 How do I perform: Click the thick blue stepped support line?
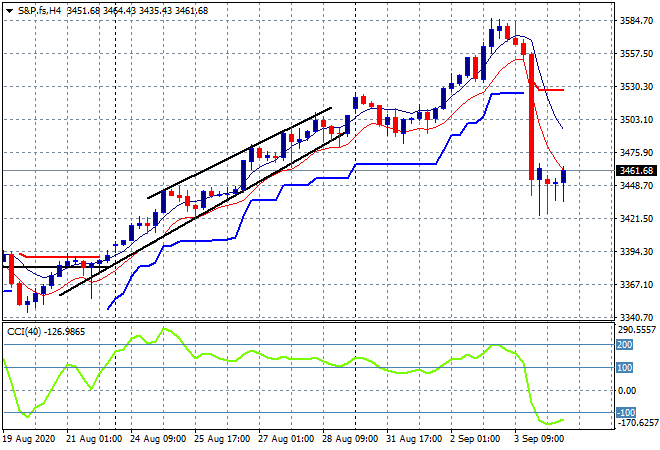pos(396,164)
